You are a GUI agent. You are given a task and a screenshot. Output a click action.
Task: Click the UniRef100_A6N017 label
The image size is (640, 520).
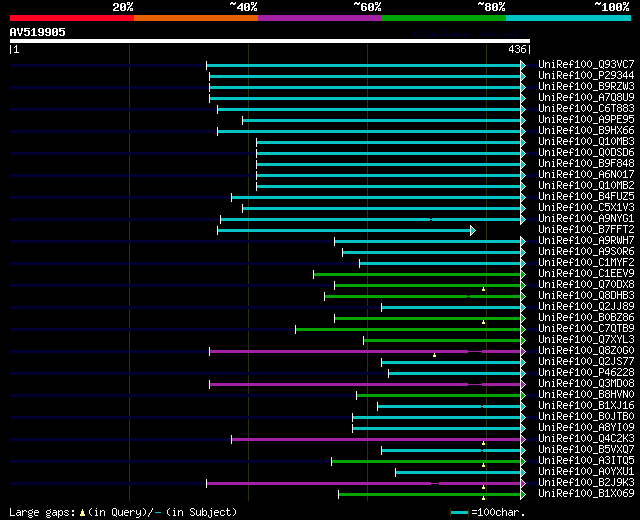(586, 175)
